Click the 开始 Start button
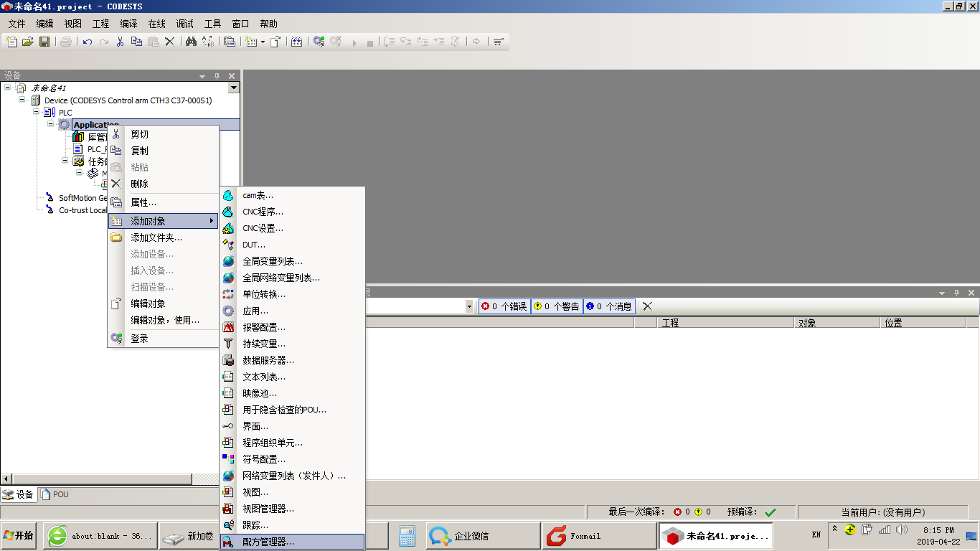This screenshot has width=980, height=551. [19, 535]
